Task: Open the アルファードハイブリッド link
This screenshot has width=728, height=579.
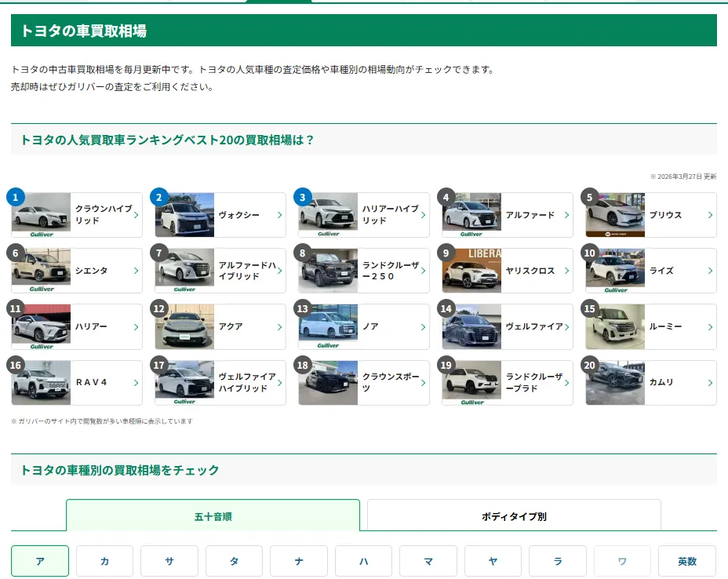Action: coord(247,271)
